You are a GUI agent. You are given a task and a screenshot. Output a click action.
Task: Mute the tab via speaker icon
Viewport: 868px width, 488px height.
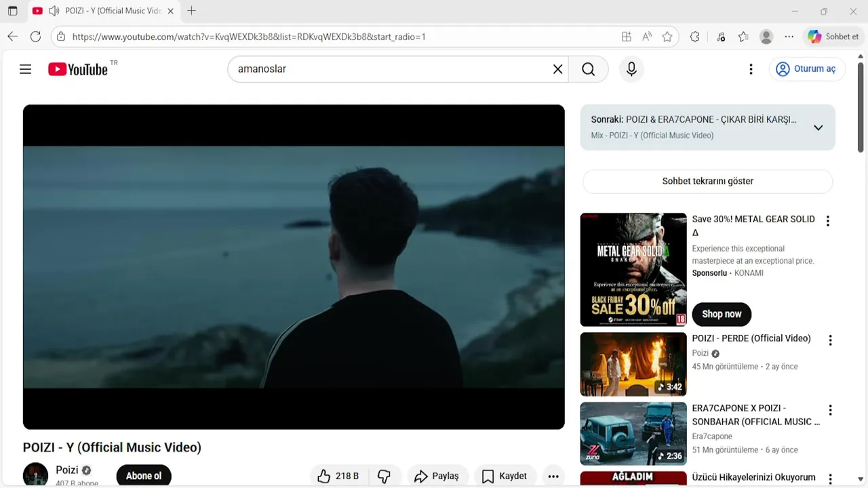coord(54,11)
